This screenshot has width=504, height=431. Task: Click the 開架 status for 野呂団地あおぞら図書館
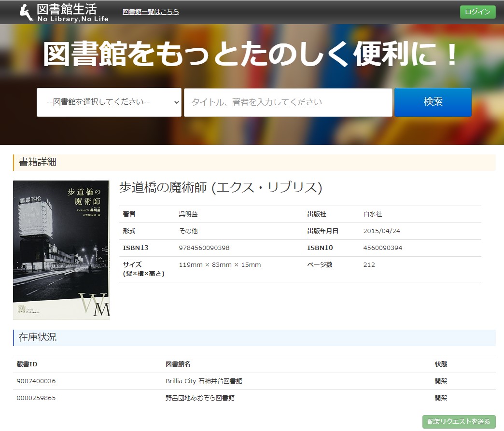point(441,398)
